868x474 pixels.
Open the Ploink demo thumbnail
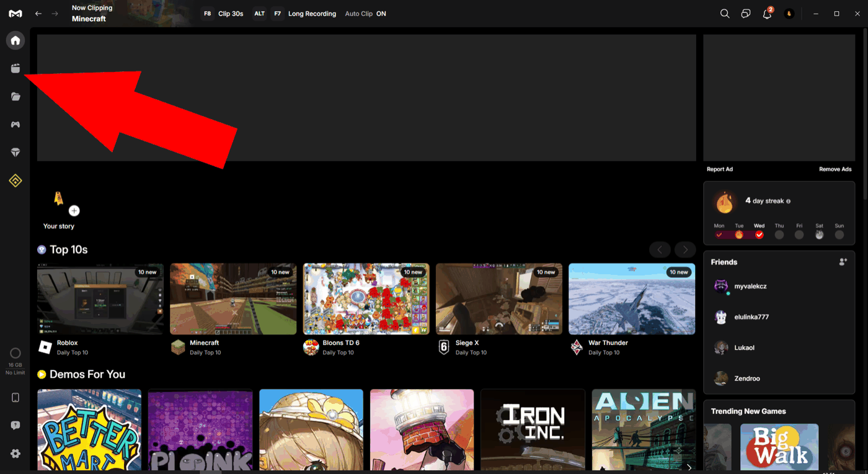coord(200,429)
